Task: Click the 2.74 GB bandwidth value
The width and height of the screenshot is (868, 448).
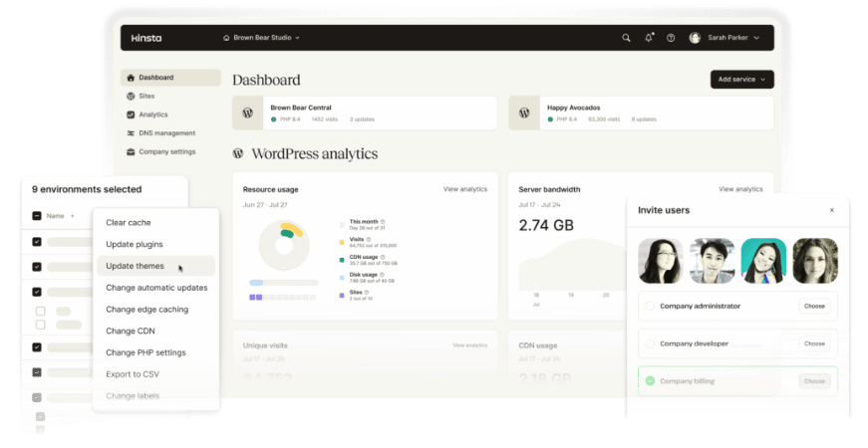Action: 546,226
